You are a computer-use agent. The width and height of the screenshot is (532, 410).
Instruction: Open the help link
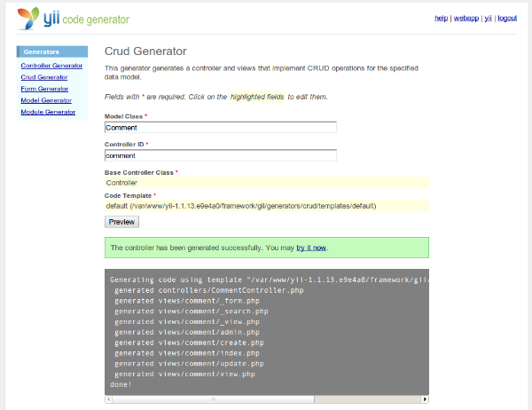click(x=441, y=18)
